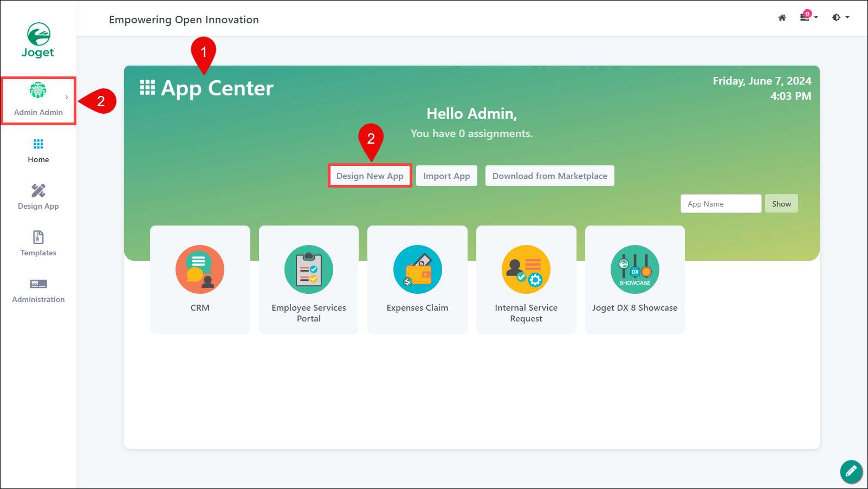
Task: Click the Joget DX 8 Showcase label
Action: (635, 307)
